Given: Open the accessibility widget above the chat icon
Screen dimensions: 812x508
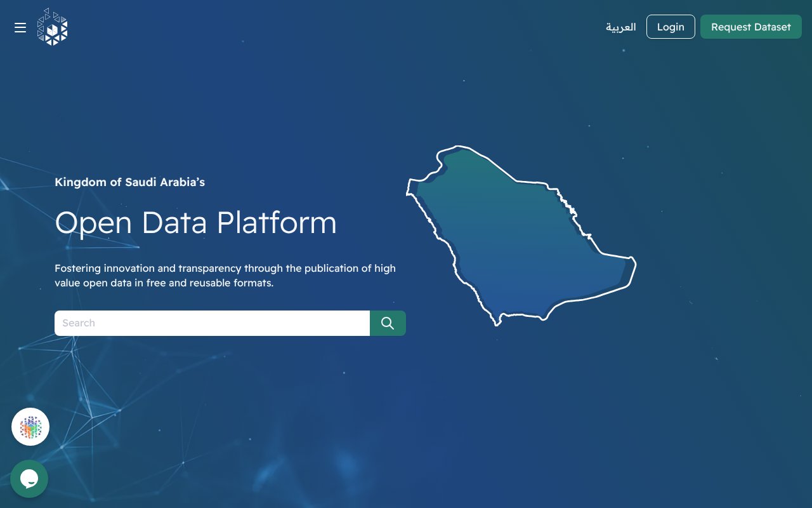Looking at the screenshot, I should tap(30, 427).
